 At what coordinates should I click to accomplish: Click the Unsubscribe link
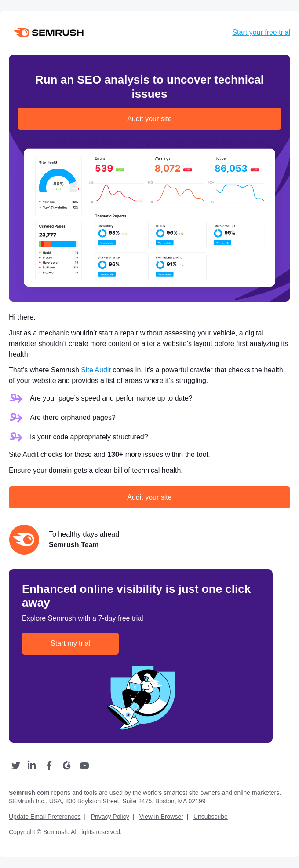pyautogui.click(x=210, y=817)
